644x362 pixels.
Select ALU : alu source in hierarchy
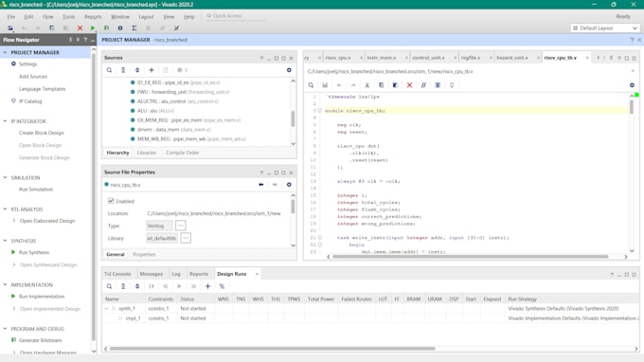click(x=155, y=111)
